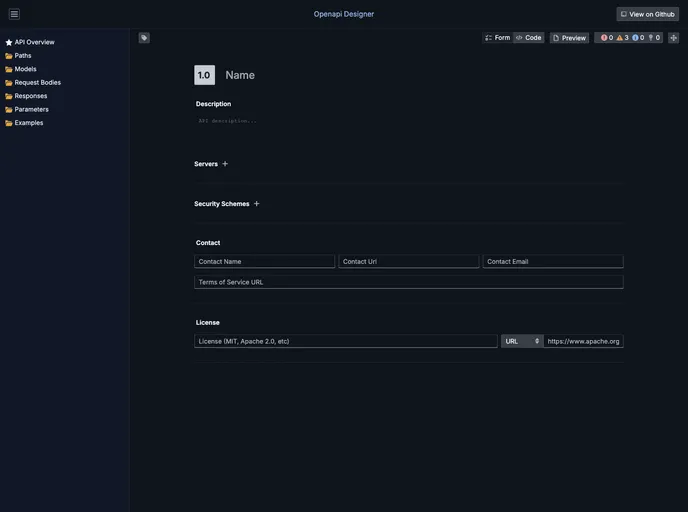
Task: Click View on Github button
Action: point(647,14)
